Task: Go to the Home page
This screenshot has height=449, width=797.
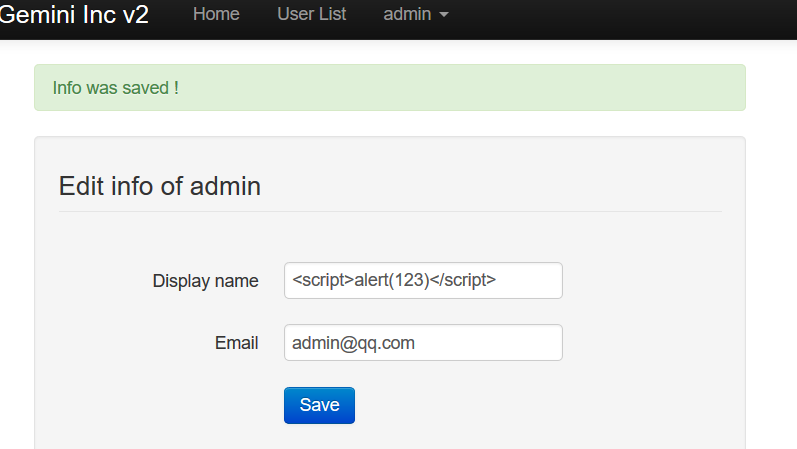Action: pyautogui.click(x=216, y=15)
